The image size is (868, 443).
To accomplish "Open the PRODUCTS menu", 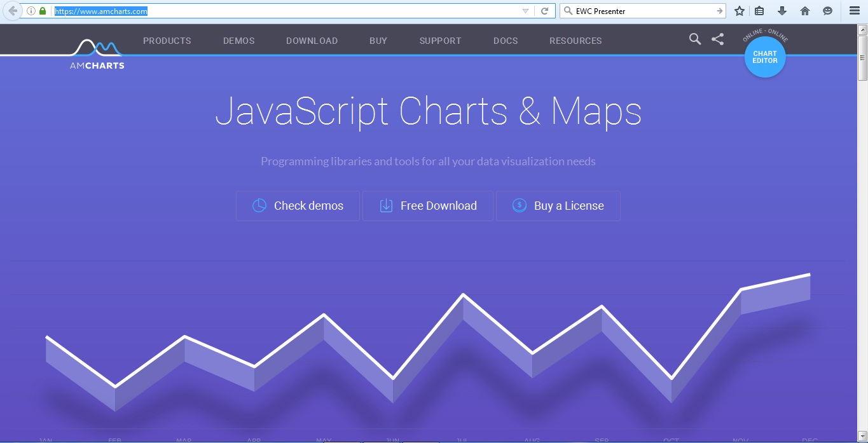I will point(167,41).
